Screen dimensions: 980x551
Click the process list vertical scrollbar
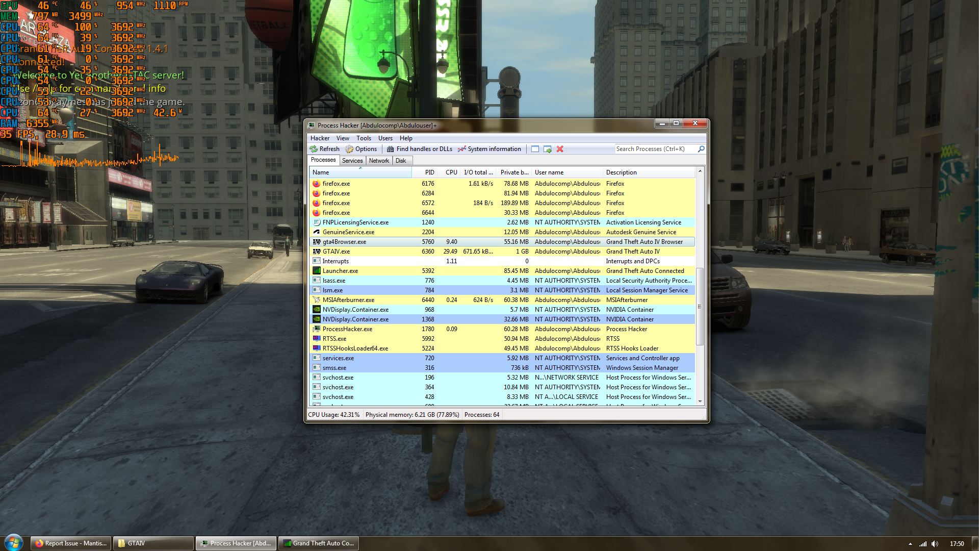pos(701,306)
